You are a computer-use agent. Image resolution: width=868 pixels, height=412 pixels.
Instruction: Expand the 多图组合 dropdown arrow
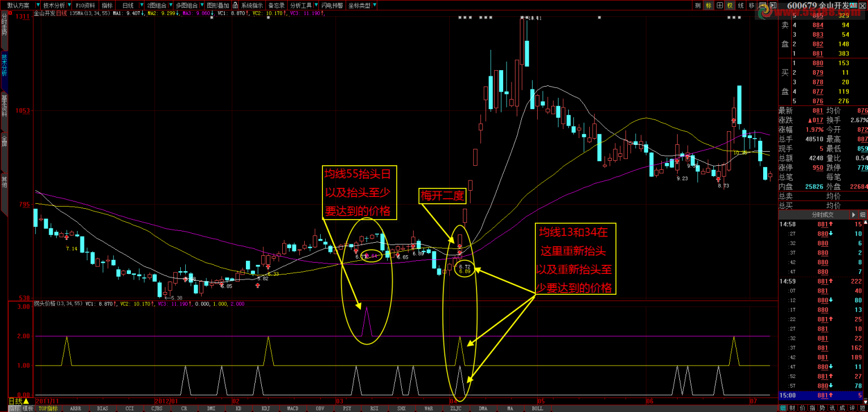[x=201, y=5]
